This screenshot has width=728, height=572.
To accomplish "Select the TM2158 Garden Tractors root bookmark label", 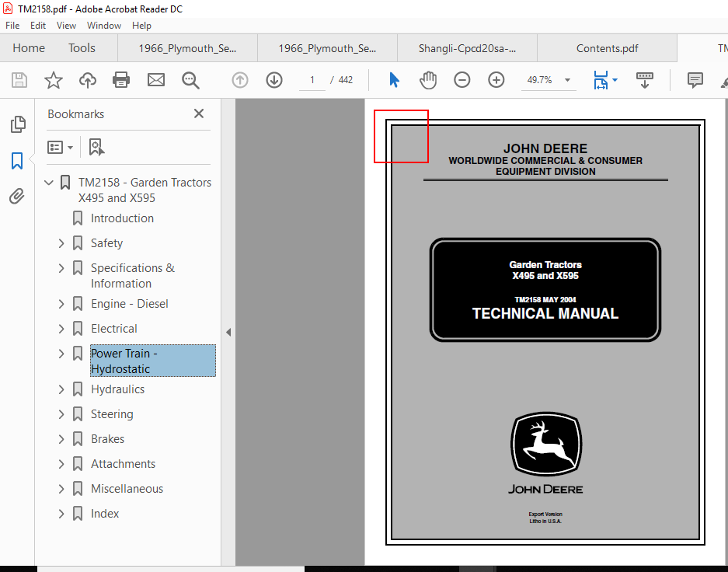I will [x=145, y=190].
